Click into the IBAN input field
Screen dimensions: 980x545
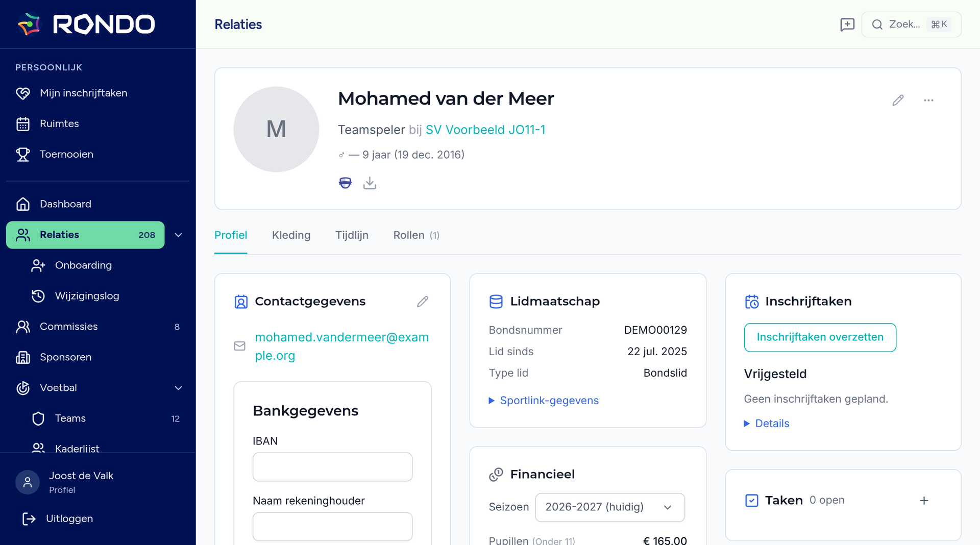tap(332, 467)
